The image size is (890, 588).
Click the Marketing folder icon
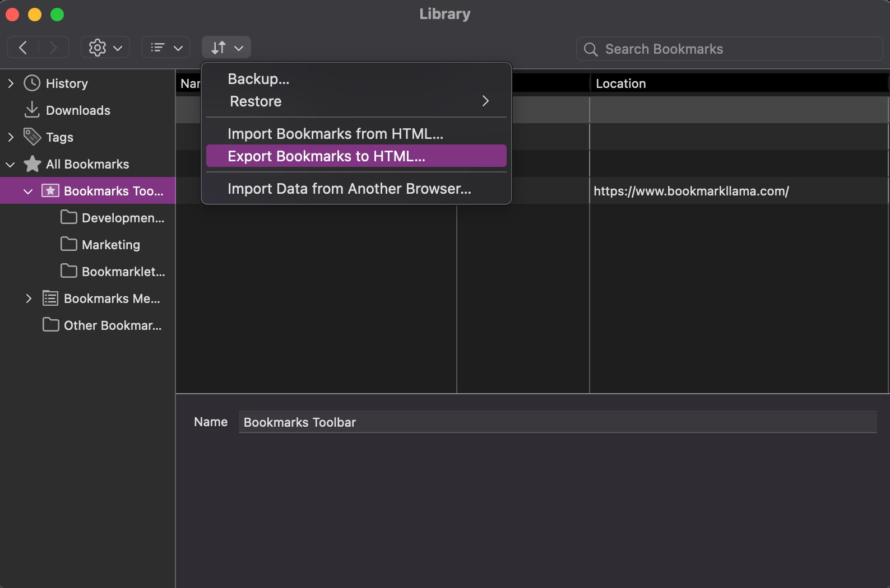pyautogui.click(x=69, y=244)
